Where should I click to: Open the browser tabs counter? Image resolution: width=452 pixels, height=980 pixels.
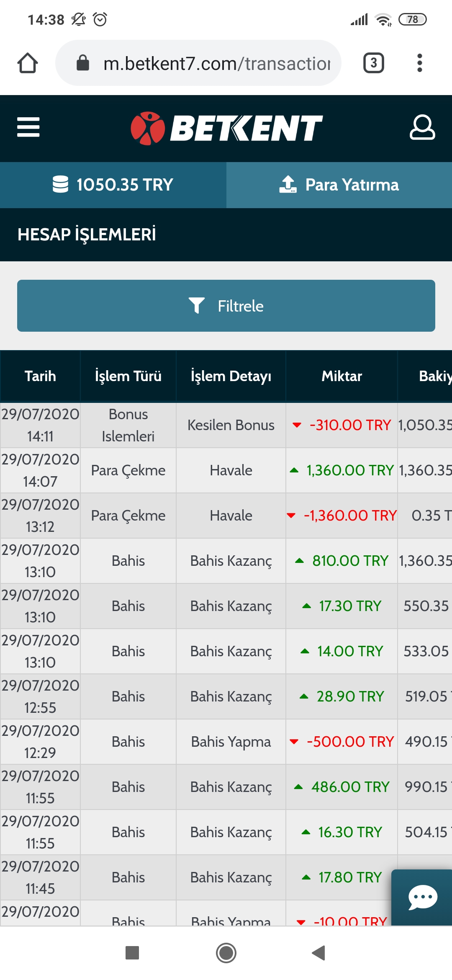pyautogui.click(x=373, y=63)
